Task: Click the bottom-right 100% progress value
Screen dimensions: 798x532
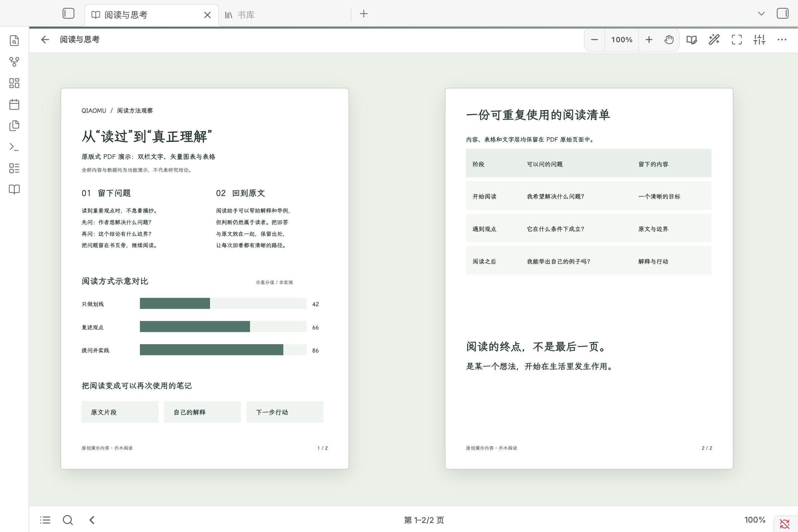Action: [x=754, y=520]
